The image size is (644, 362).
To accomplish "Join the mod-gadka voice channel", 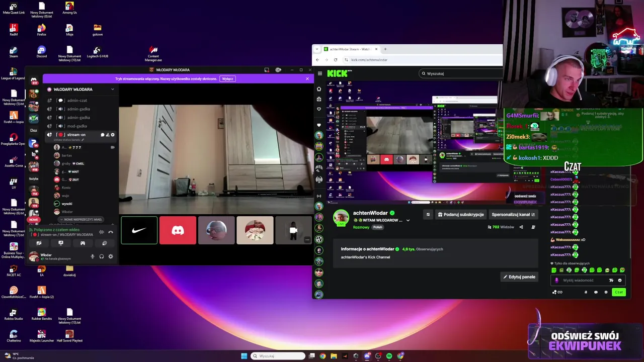I will 77,126.
